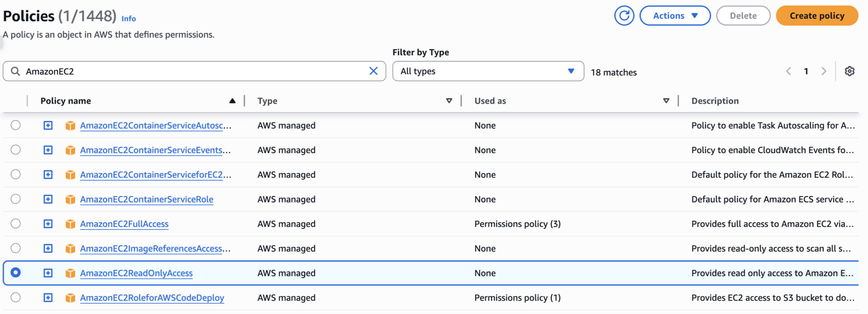Expand the AmazonEC2ReadOnlyAccess policy row

48,273
